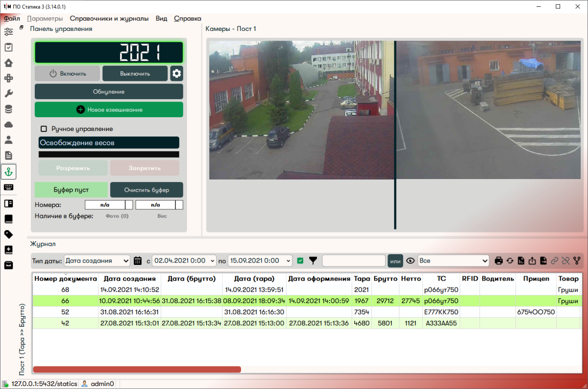Image resolution: width=588 pixels, height=389 pixels.
Task: Select journal row with document number 66
Action: pyautogui.click(x=307, y=301)
